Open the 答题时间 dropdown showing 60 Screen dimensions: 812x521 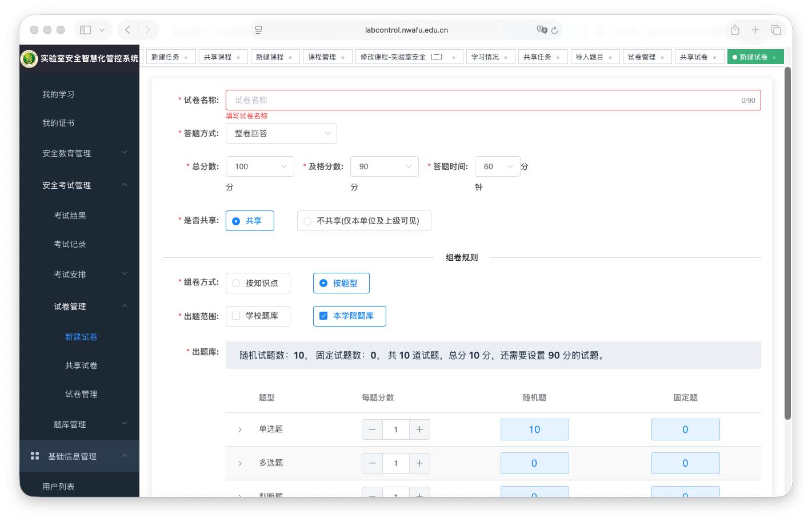[498, 166]
